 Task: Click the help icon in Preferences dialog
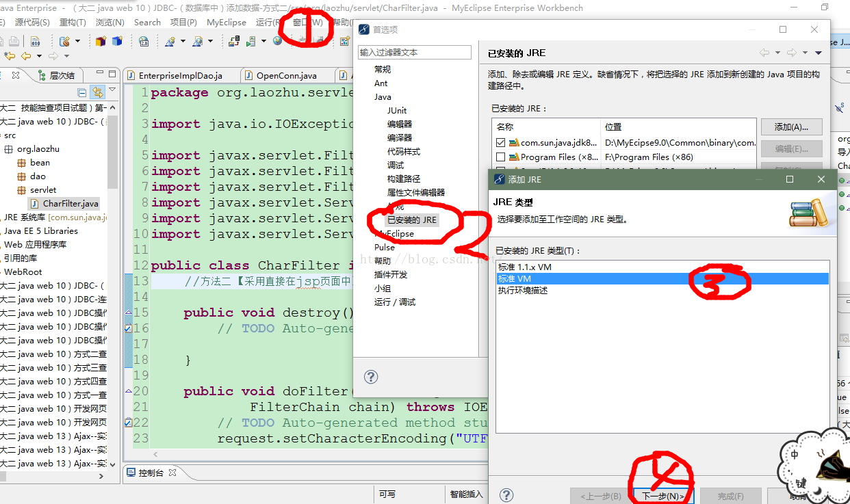[370, 376]
